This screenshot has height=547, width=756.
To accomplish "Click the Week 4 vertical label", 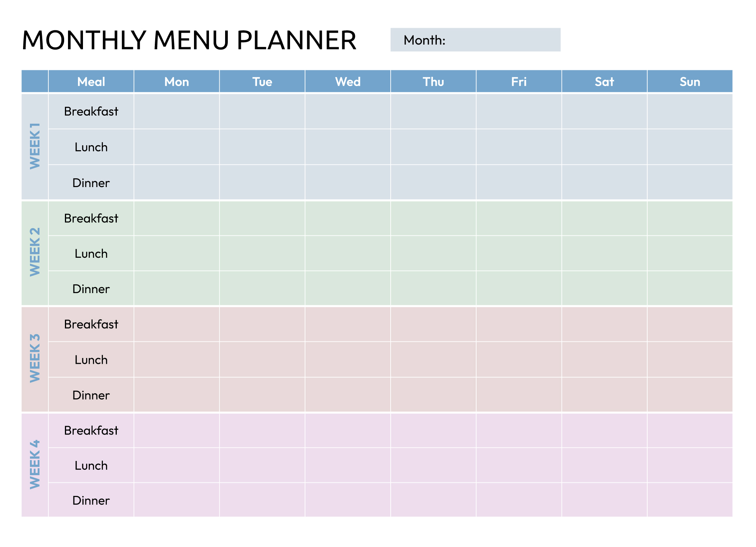I will [35, 464].
